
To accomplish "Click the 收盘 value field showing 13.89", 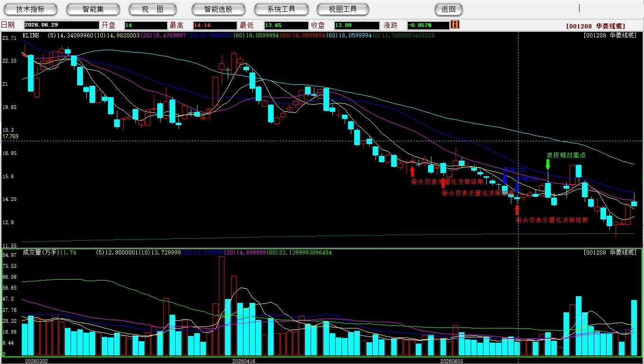I will click(x=357, y=25).
